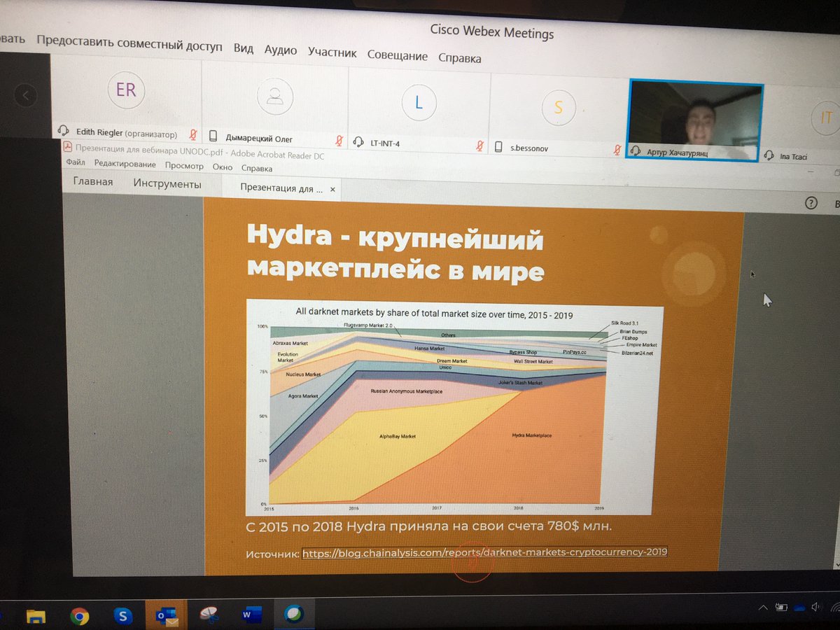Select the ER avatar of Edith Riegler

click(x=126, y=91)
